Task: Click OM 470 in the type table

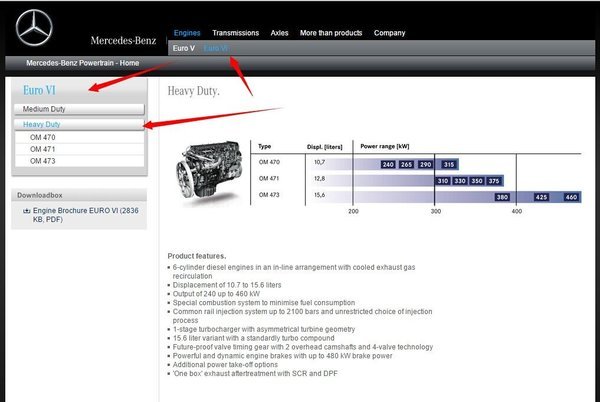Action: (269, 162)
